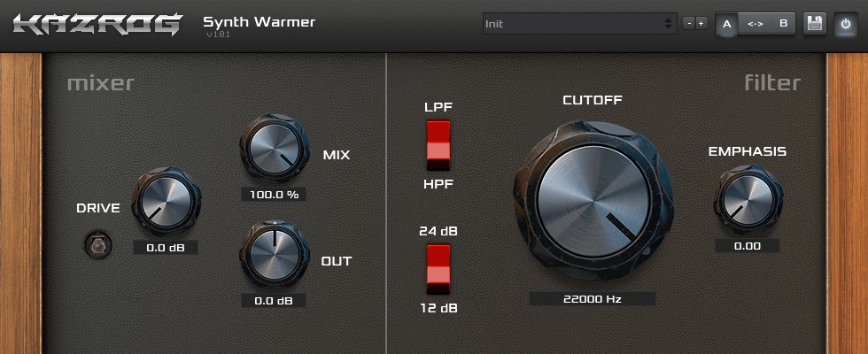
Task: Select preset slot A
Action: point(727,25)
